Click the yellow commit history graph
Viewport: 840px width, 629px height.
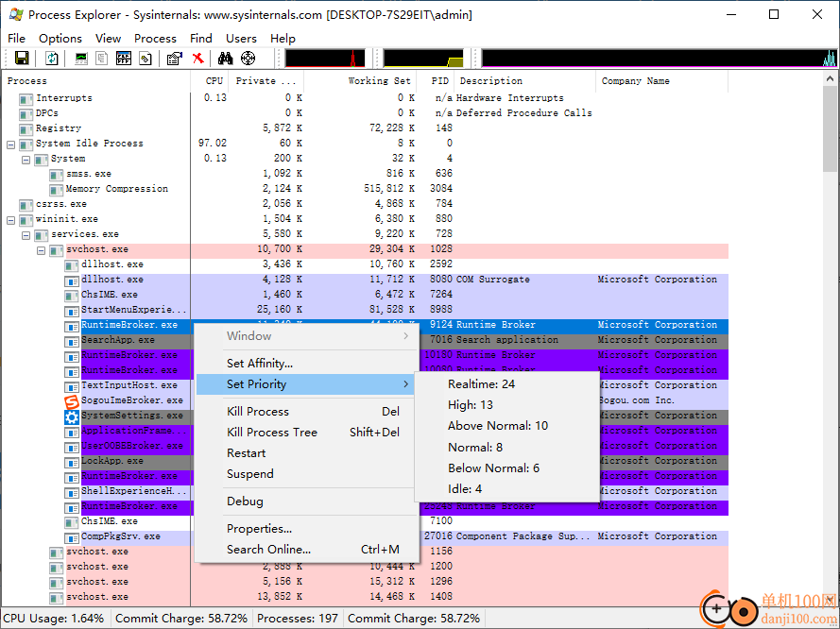click(423, 59)
